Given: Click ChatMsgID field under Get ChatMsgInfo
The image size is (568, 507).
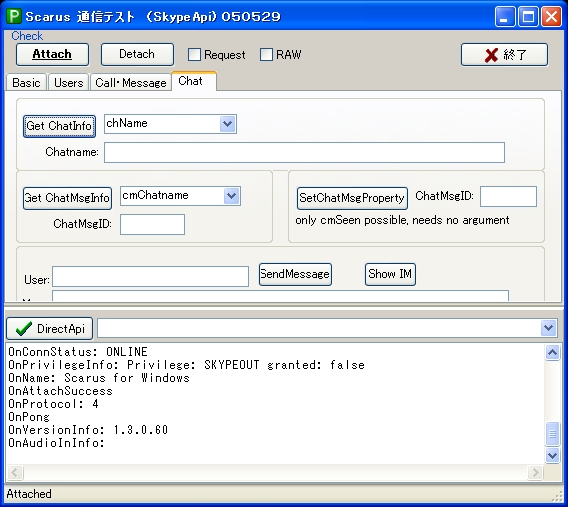Looking at the screenshot, I should point(153,224).
